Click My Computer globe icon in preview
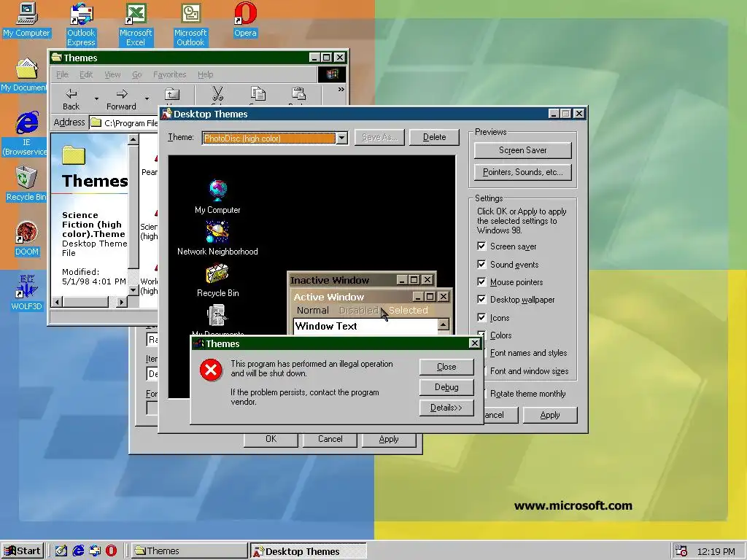Image resolution: width=747 pixels, height=560 pixels. [217, 190]
